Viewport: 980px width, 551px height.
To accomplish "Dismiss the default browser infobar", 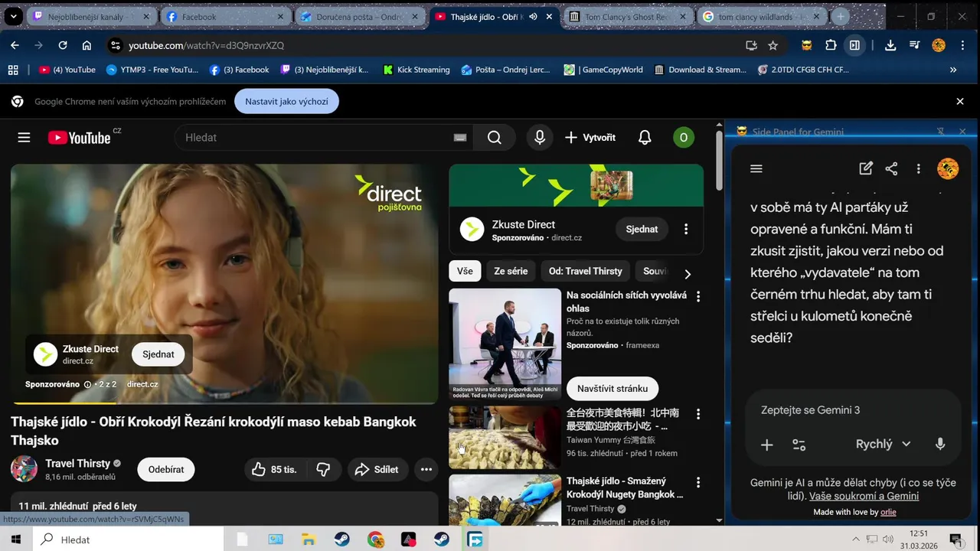I will click(960, 101).
